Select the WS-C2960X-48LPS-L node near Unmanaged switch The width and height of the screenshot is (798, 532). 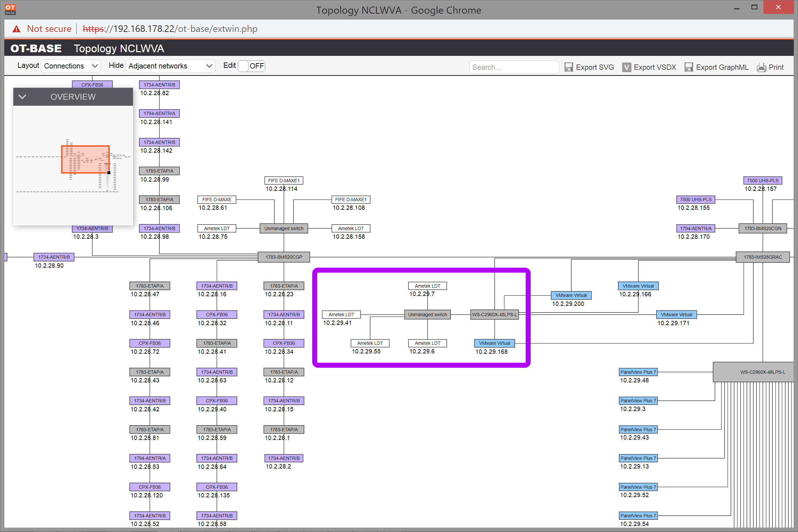494,315
